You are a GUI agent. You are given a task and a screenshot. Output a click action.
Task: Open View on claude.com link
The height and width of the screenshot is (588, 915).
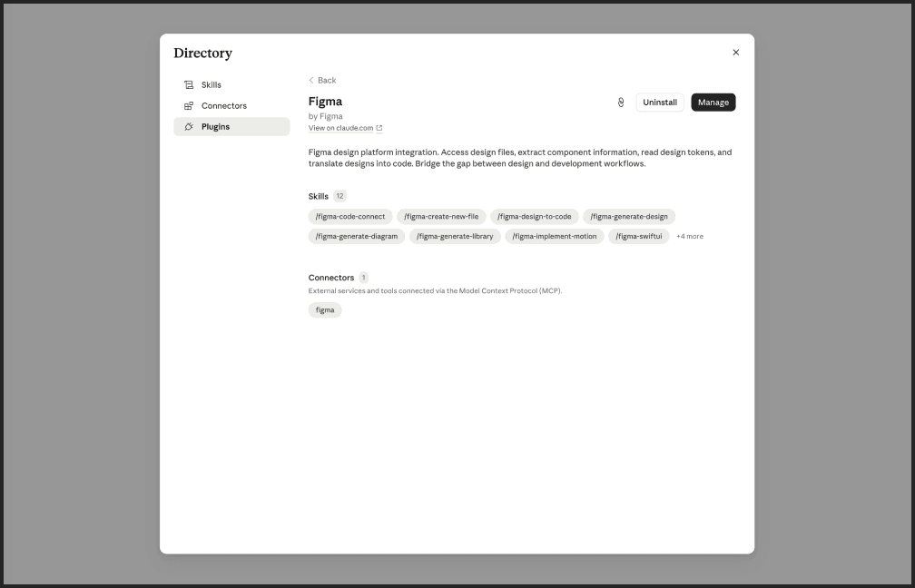point(345,128)
